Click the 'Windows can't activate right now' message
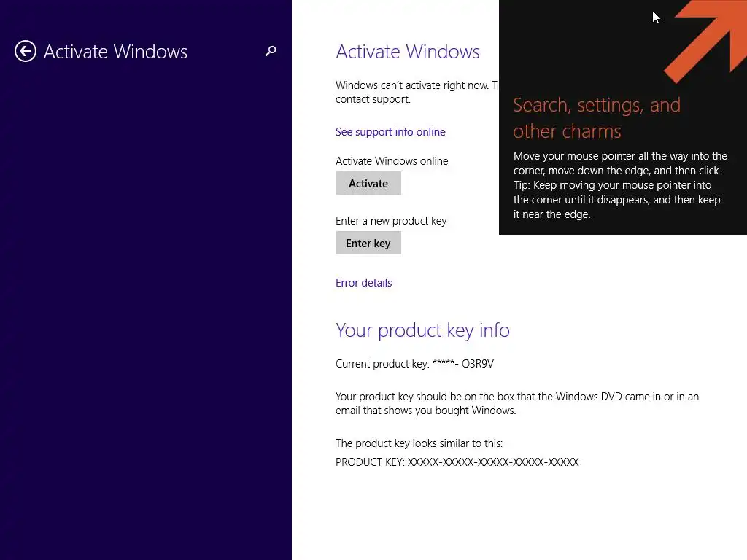Image resolution: width=747 pixels, height=560 pixels. (x=417, y=92)
